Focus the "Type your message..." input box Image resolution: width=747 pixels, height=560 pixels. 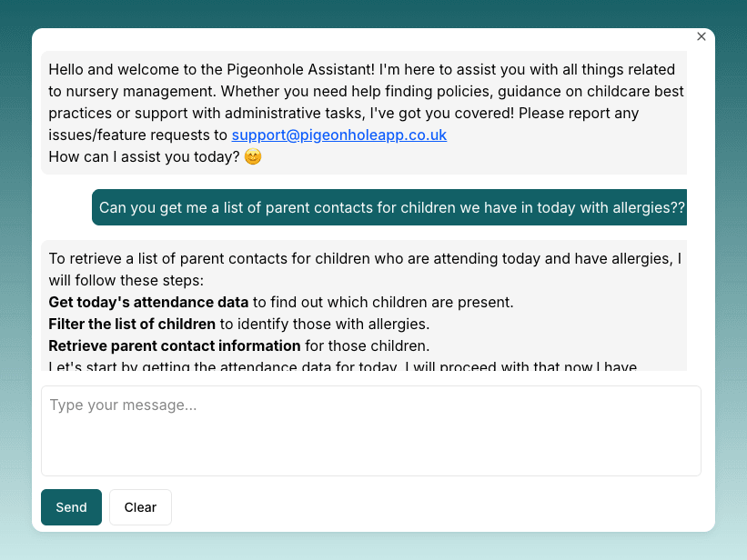(x=370, y=430)
